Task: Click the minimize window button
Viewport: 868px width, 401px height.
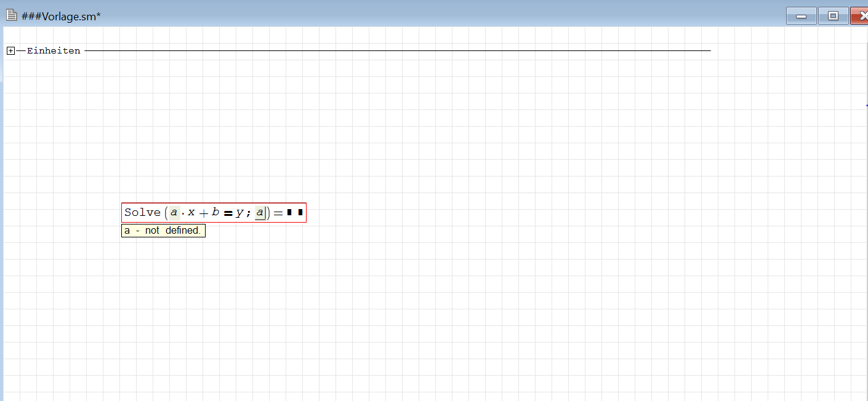Action: [x=801, y=15]
